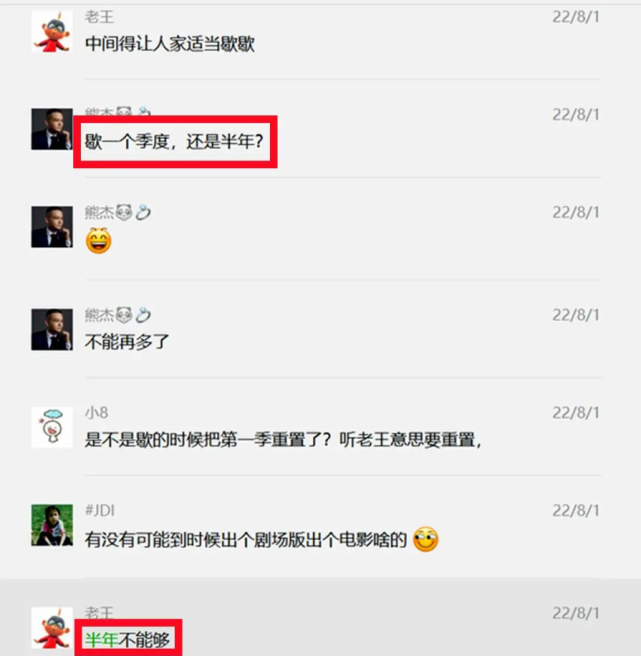Click the smirking emoji after 电影啥的
Viewport: 641px width, 656px height.
426,539
